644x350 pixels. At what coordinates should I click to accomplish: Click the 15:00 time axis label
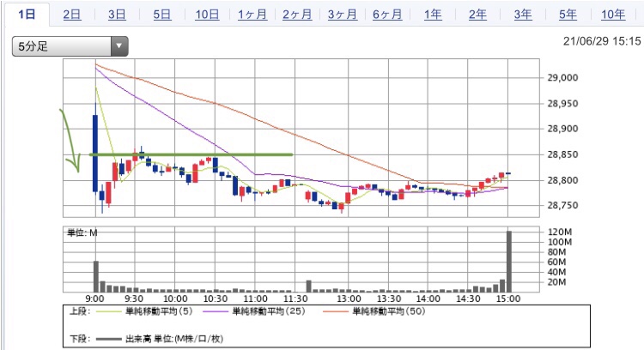click(x=508, y=299)
